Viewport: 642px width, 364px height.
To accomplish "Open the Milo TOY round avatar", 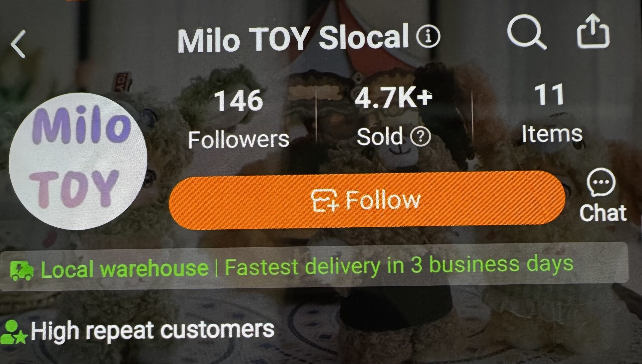I will 78,161.
